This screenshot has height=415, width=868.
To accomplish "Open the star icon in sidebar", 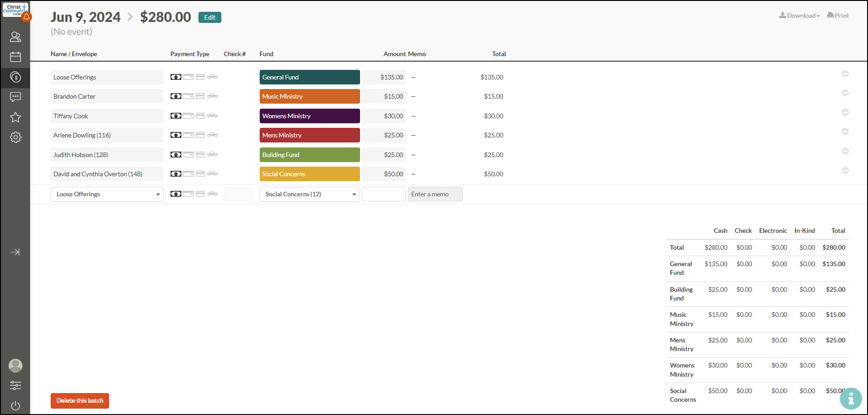I will [x=16, y=117].
